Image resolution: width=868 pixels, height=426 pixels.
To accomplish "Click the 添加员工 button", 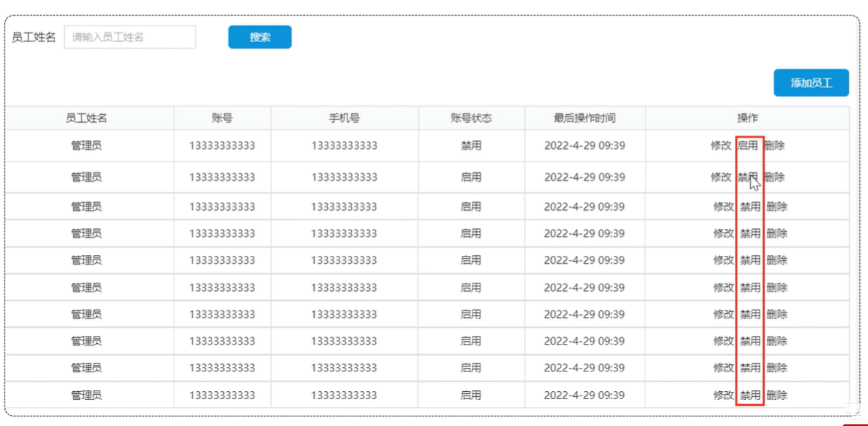I will [811, 83].
